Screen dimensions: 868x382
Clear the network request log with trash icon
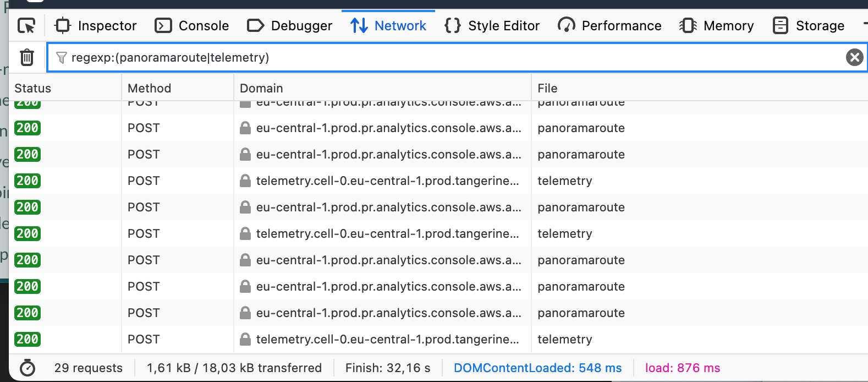pyautogui.click(x=27, y=57)
